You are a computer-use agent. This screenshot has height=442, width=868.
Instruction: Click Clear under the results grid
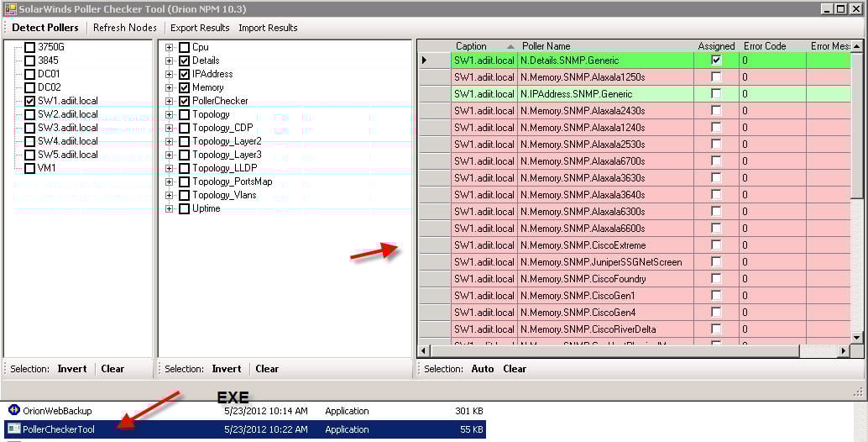tap(515, 369)
